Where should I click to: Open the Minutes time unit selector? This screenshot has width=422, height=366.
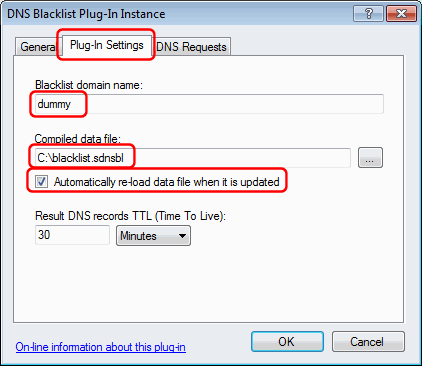point(153,236)
